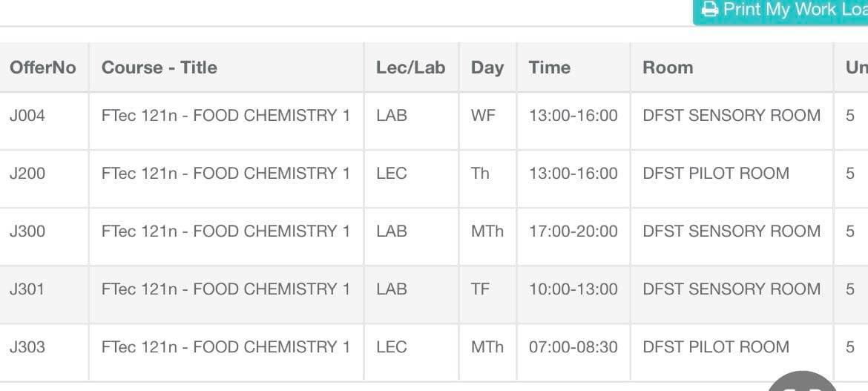Select the Course - Title column header

point(160,68)
